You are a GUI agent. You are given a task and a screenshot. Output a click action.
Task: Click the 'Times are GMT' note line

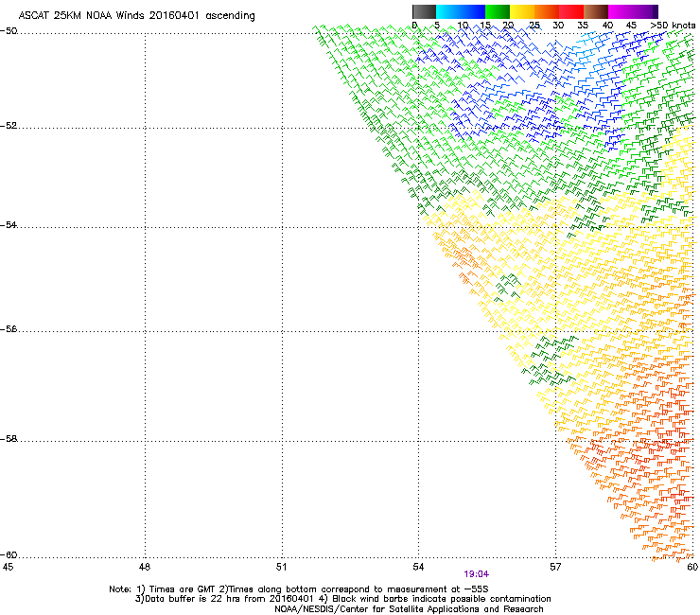299,589
